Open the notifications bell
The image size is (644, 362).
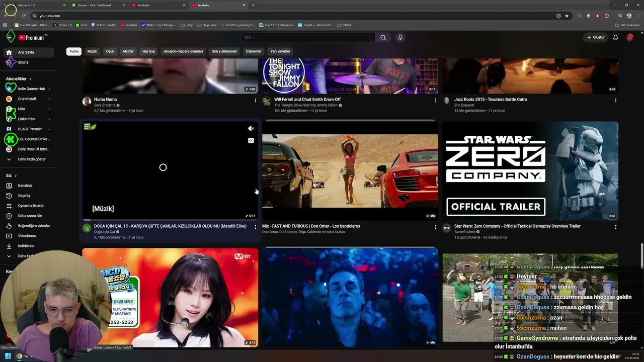(x=615, y=37)
